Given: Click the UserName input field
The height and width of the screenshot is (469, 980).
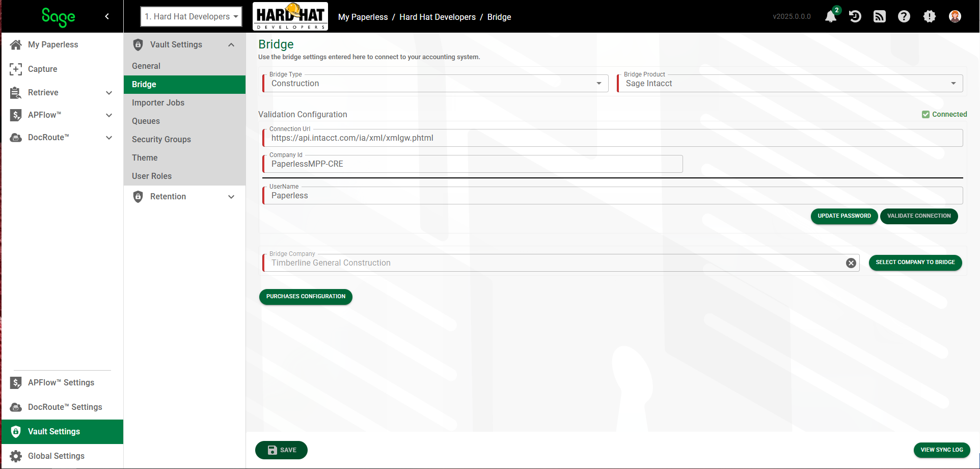Looking at the screenshot, I should (x=613, y=196).
